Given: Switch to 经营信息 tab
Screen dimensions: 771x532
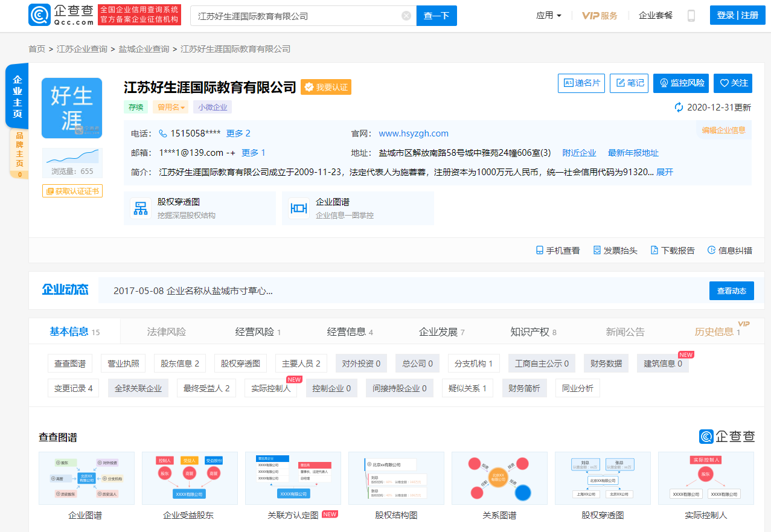Looking at the screenshot, I should 350,332.
